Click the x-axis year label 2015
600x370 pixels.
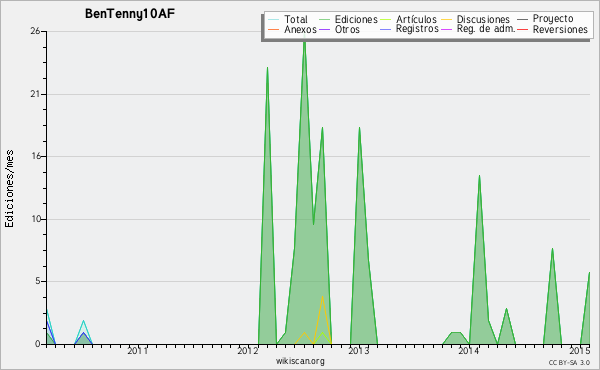[579, 350]
